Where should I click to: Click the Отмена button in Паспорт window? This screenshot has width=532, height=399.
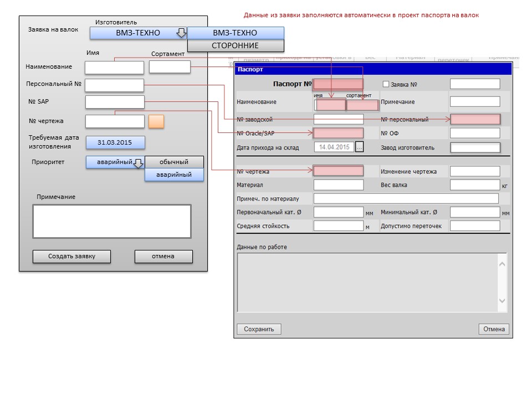point(494,329)
